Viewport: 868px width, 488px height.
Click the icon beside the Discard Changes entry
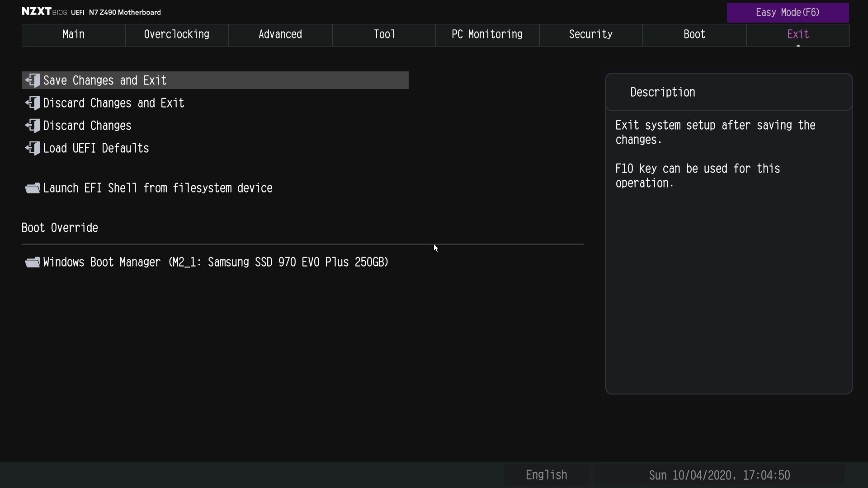pos(33,126)
